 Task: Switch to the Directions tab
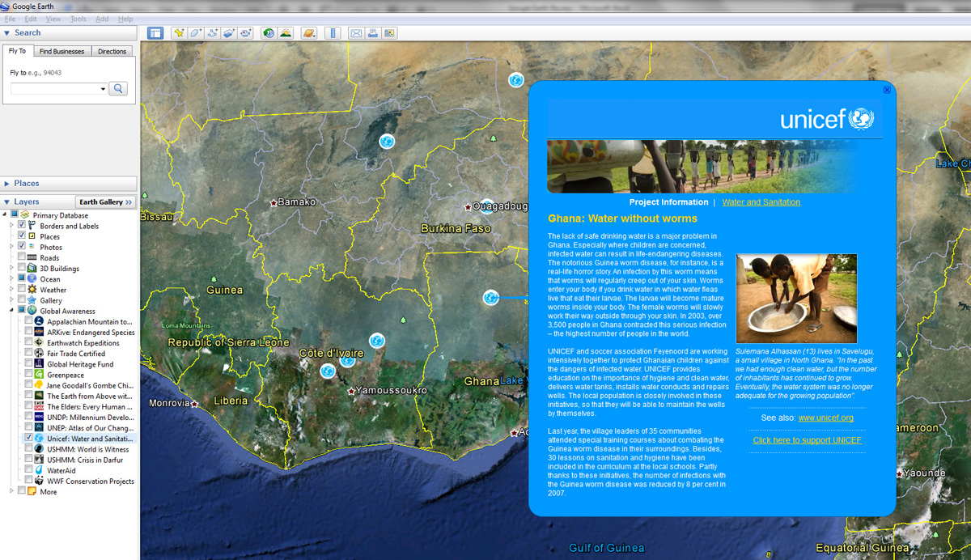112,51
